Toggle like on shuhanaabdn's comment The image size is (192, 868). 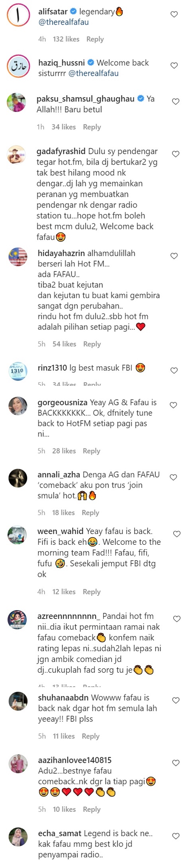176,700
